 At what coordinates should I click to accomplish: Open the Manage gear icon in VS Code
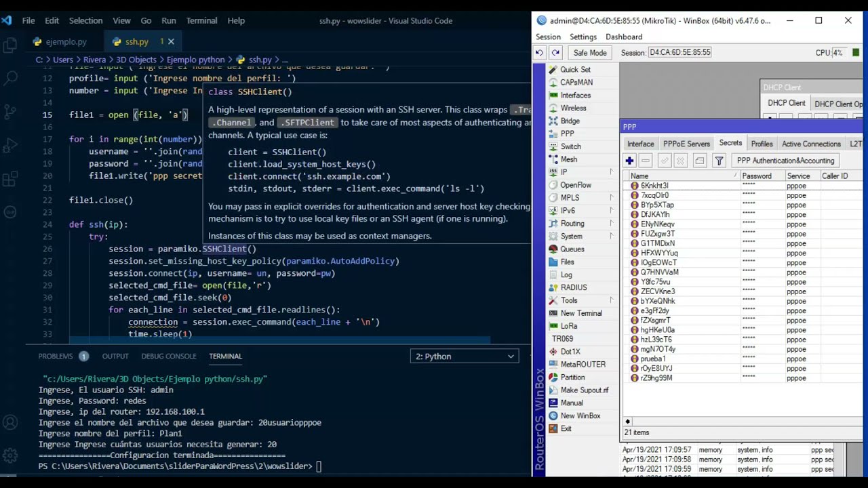pos(10,455)
